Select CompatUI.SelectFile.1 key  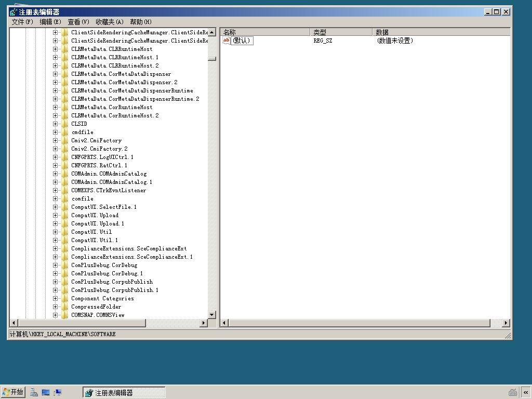(x=104, y=207)
